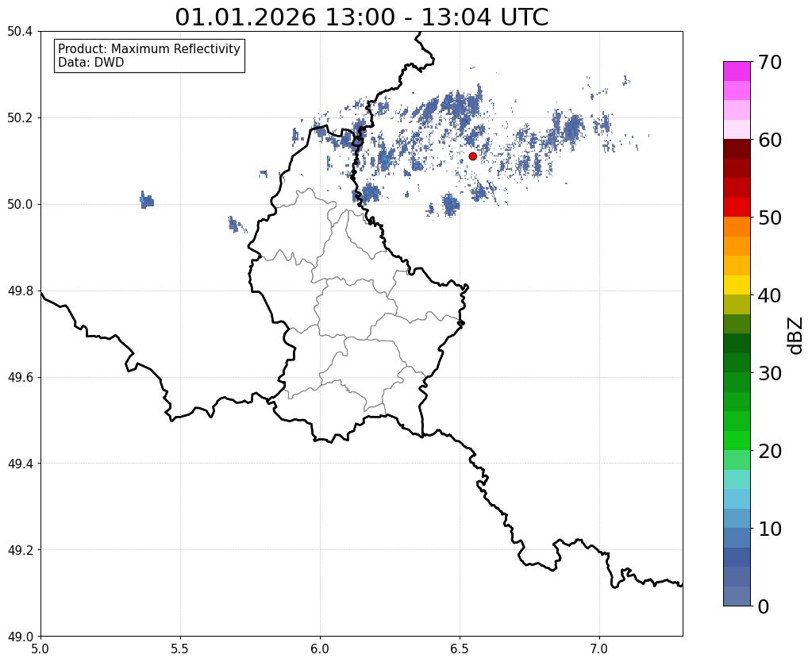Viewport: 812px width, 662px height.
Task: Click the colorbar tick label 40
Action: (x=770, y=295)
